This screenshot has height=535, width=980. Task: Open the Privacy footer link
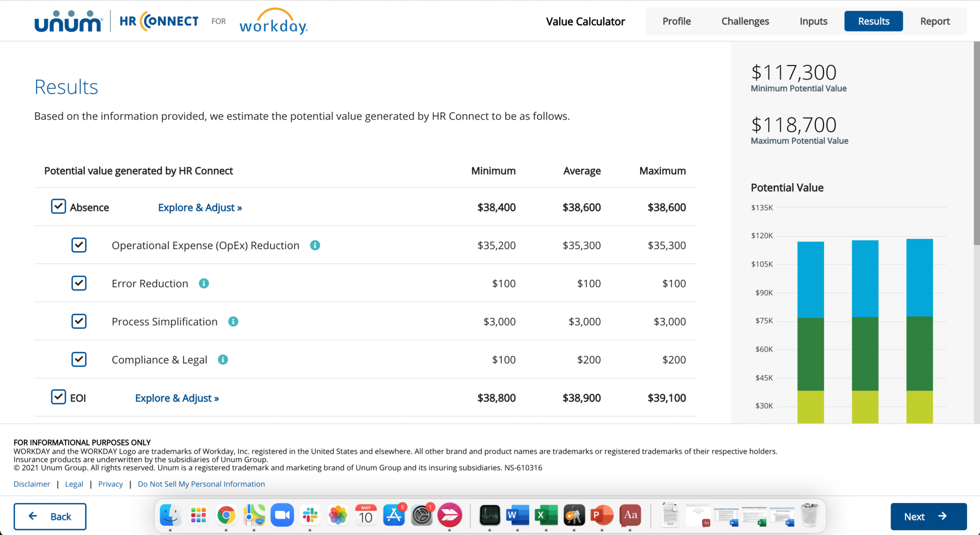(111, 484)
